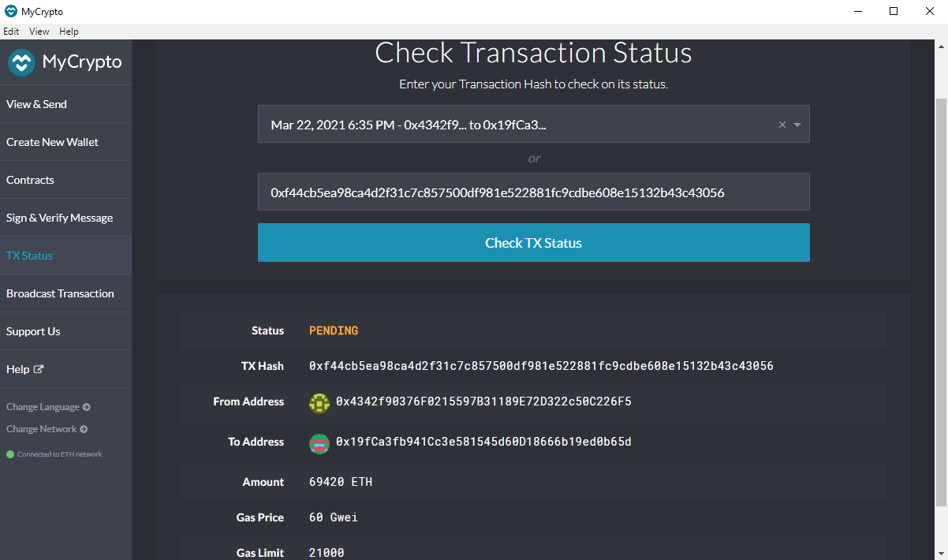Click the MyCrypto title bar app icon

point(10,11)
